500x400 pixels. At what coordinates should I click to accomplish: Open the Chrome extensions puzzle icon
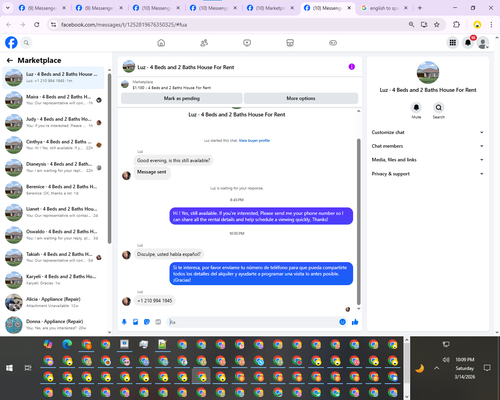[x=456, y=24]
